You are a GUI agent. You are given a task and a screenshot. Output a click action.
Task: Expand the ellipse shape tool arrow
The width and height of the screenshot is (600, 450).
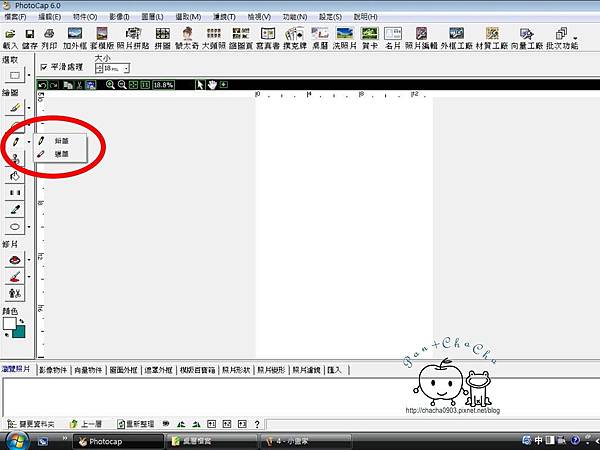tap(29, 227)
